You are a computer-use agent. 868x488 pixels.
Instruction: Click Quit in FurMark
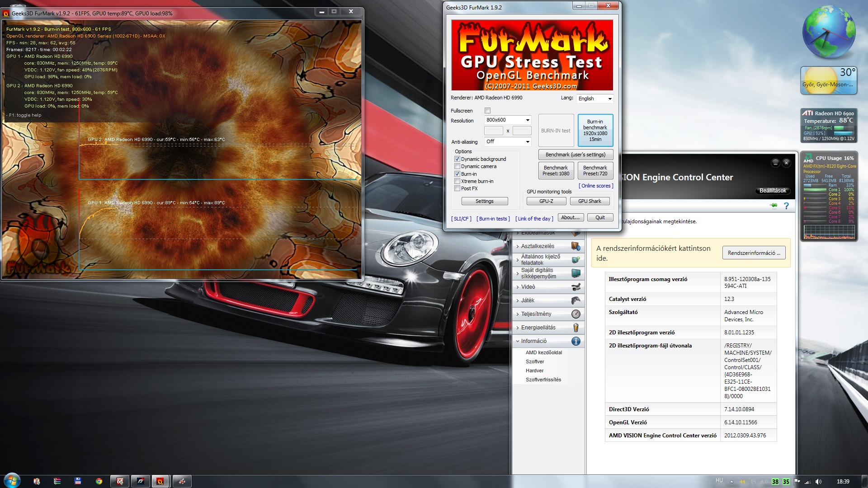click(600, 217)
